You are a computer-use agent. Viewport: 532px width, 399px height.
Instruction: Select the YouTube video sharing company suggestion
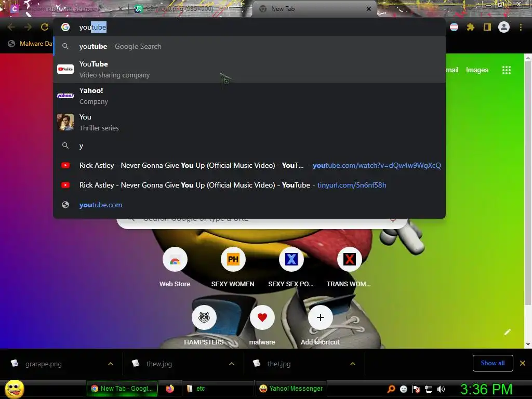click(249, 69)
